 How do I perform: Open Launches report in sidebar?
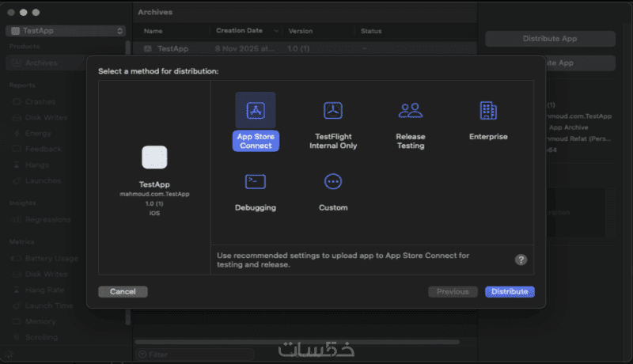coord(43,180)
